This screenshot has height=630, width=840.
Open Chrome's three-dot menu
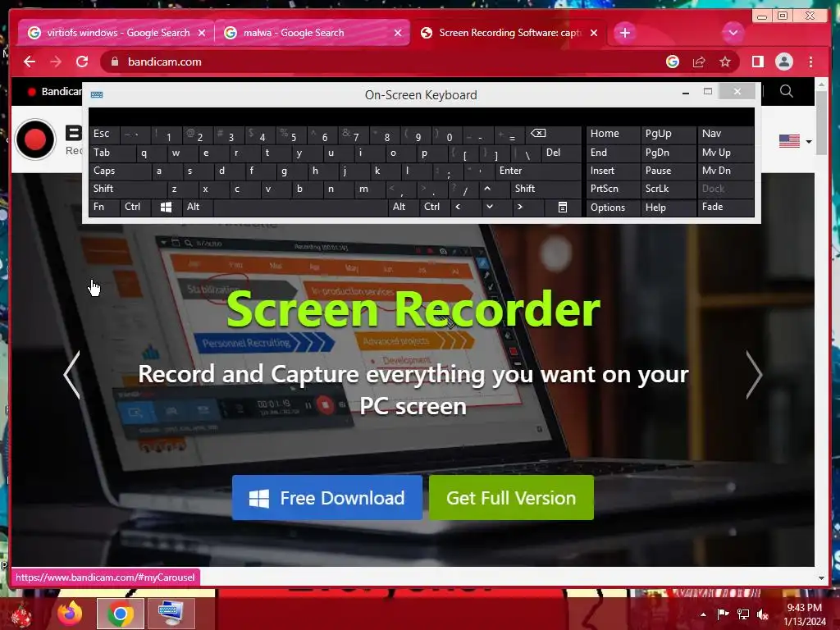[x=810, y=62]
